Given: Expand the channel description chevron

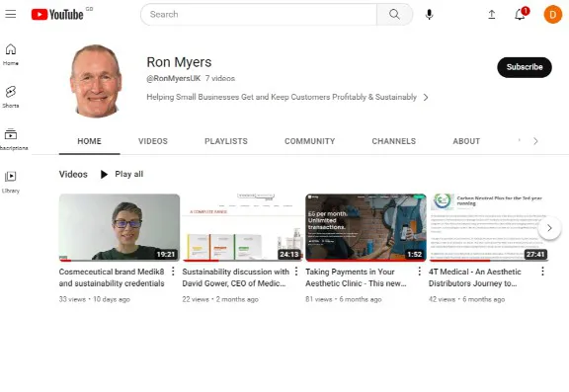Looking at the screenshot, I should pyautogui.click(x=426, y=97).
